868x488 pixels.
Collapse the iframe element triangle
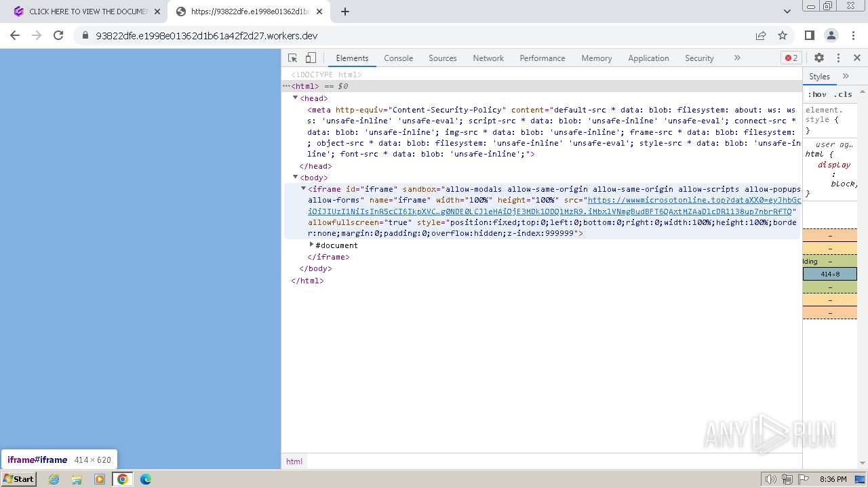click(304, 188)
